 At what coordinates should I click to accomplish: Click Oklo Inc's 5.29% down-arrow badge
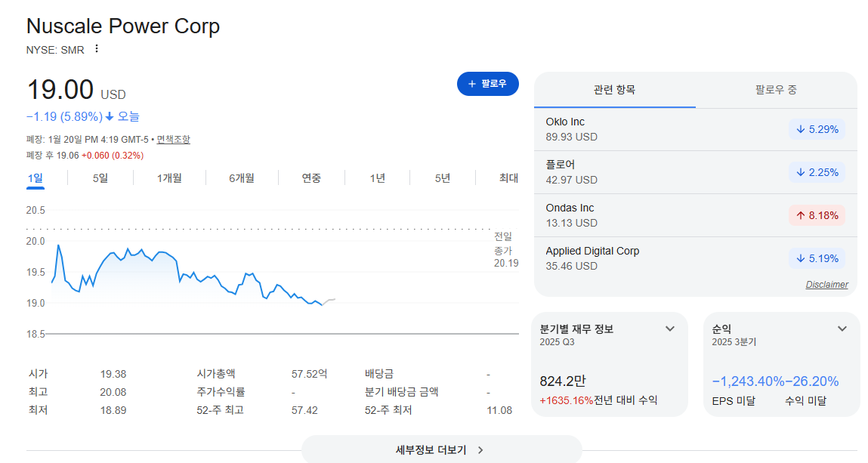point(817,129)
